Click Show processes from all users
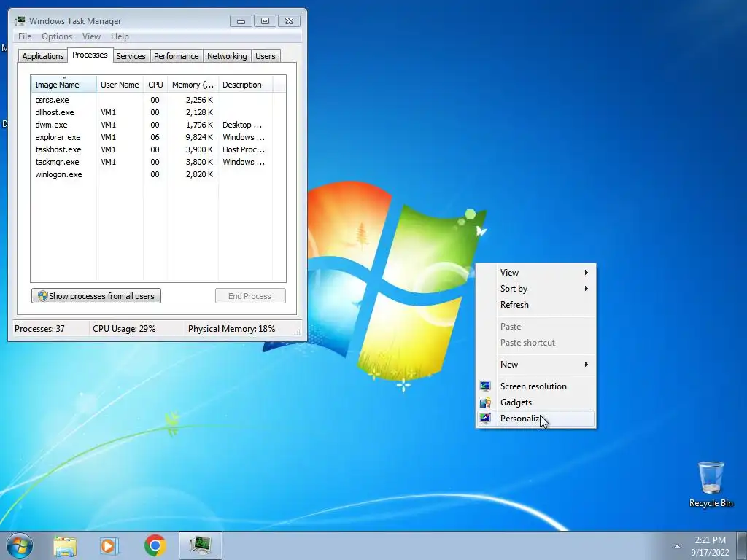This screenshot has width=747, height=560. tap(96, 296)
